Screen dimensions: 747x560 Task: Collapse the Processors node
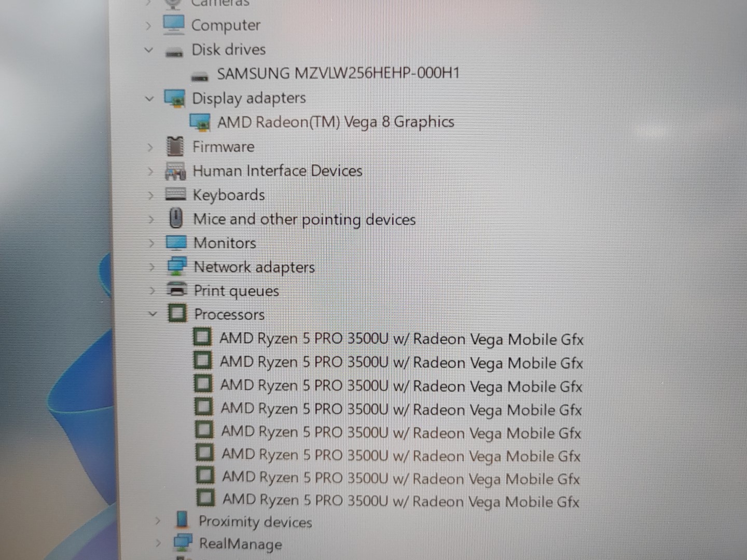(153, 314)
